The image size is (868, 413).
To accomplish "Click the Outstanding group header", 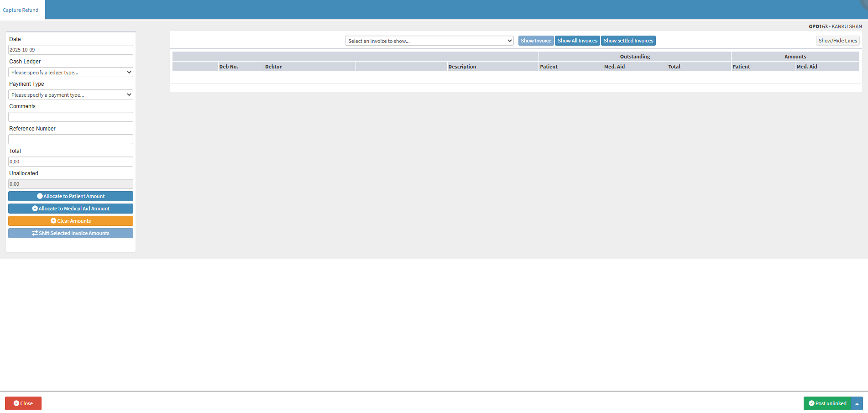I will pos(635,57).
